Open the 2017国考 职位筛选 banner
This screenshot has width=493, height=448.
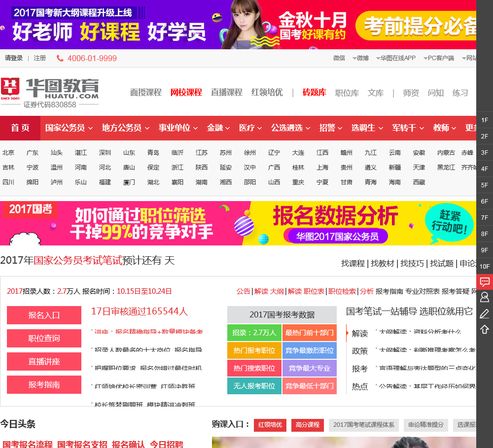pyautogui.click(x=238, y=223)
